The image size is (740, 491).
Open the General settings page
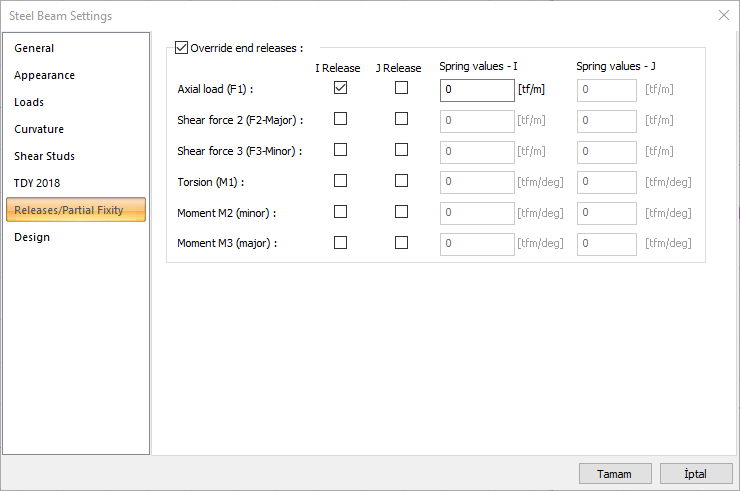[x=34, y=48]
